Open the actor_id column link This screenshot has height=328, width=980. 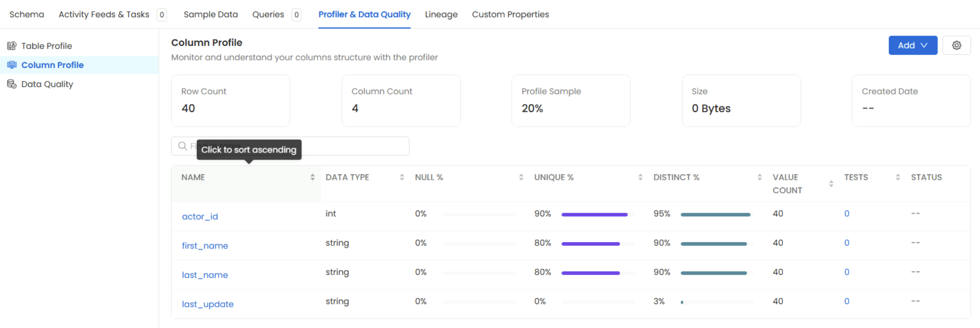coord(200,216)
